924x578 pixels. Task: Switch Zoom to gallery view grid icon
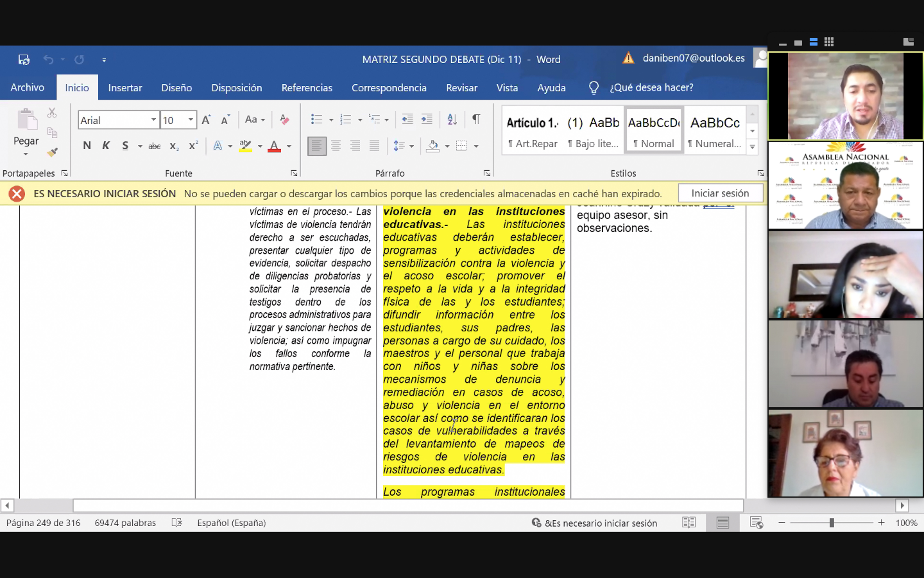(829, 42)
